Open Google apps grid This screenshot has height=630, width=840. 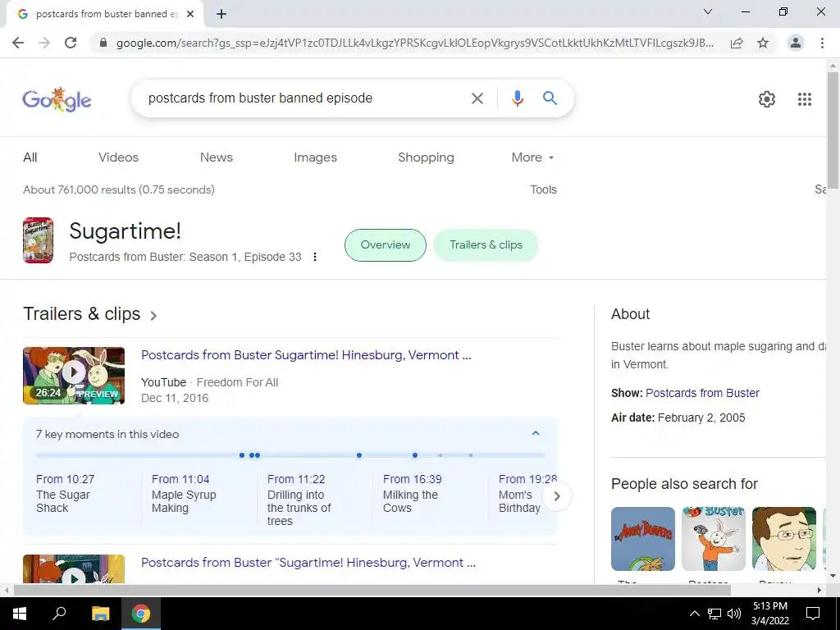coord(805,99)
